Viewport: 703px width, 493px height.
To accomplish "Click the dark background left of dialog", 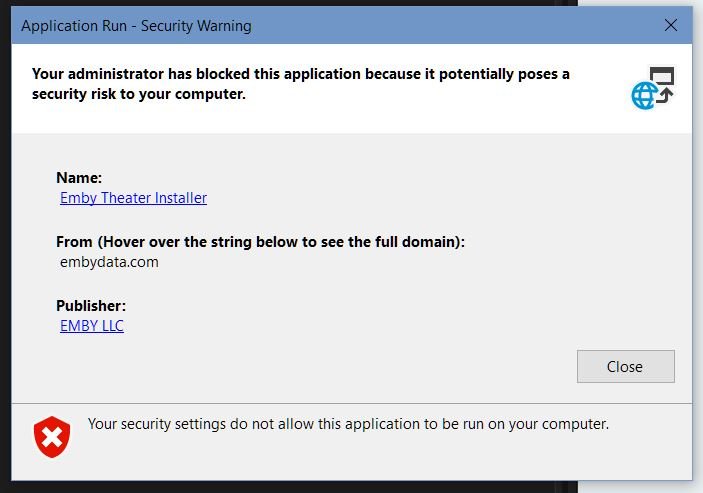I will (5, 250).
